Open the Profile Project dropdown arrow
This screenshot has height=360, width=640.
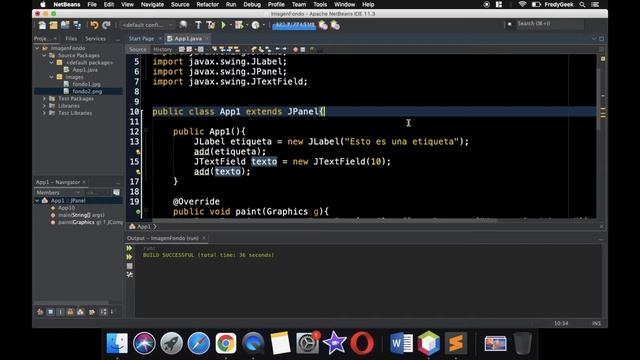[264, 25]
